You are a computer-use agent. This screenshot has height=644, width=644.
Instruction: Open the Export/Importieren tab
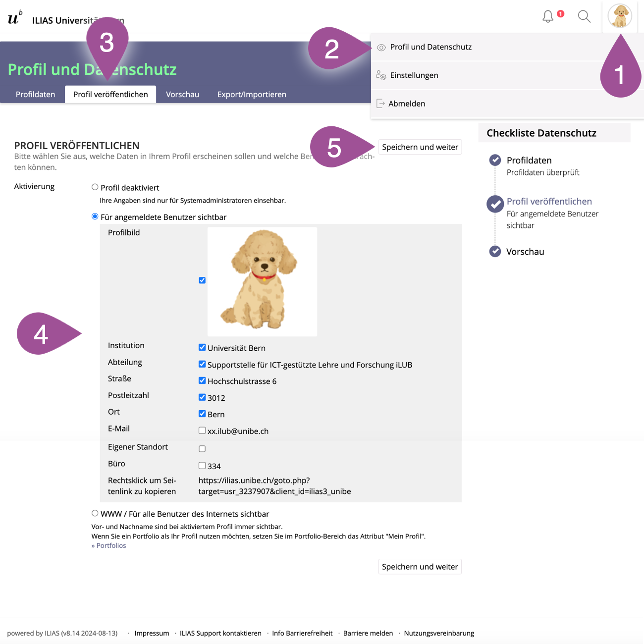click(x=252, y=95)
